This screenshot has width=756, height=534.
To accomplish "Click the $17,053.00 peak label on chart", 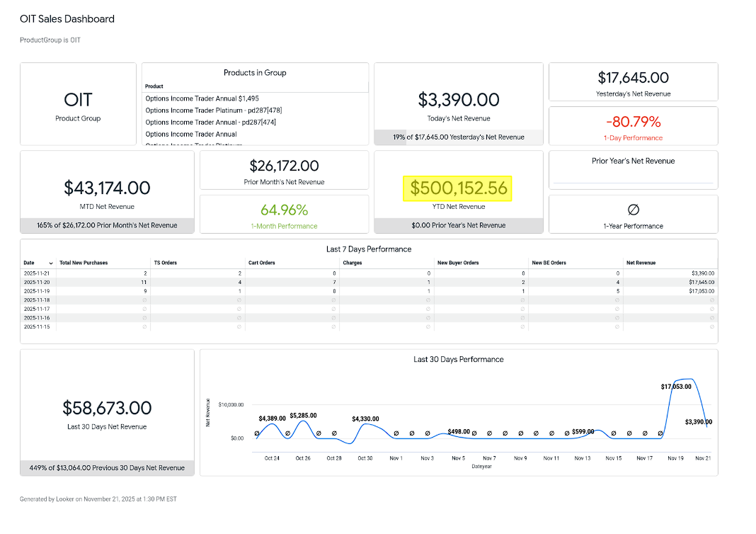I will 676,387.
